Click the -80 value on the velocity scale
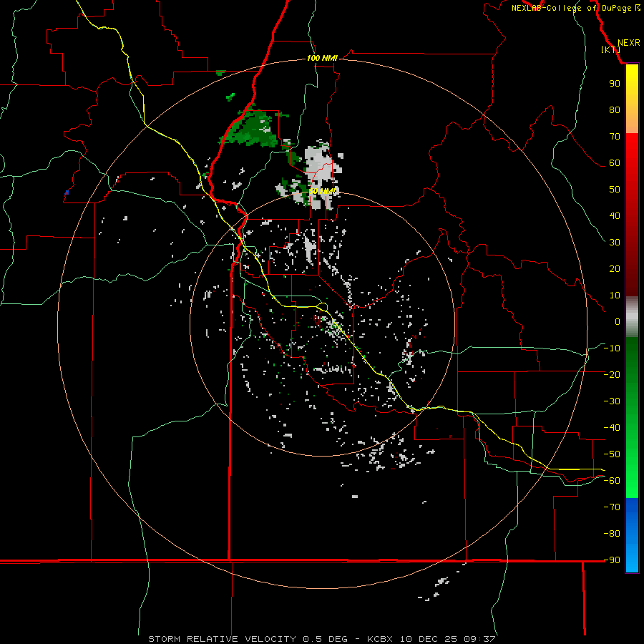The image size is (644, 644). pos(612,534)
